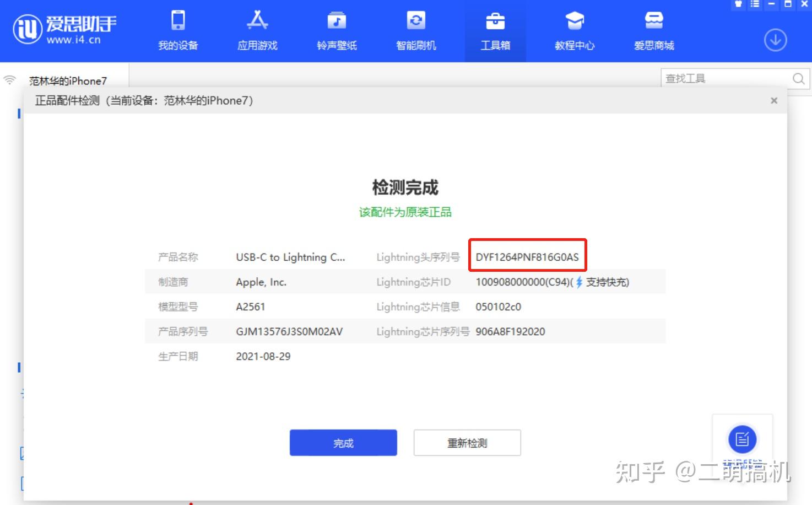The width and height of the screenshot is (812, 505).
Task: Click the 完成 (Finish) button
Action: point(343,442)
